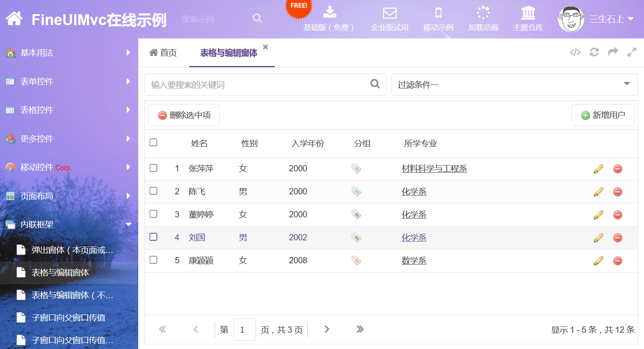Click the group tag icon for 董婷婷
644x349 pixels.
[x=356, y=215]
